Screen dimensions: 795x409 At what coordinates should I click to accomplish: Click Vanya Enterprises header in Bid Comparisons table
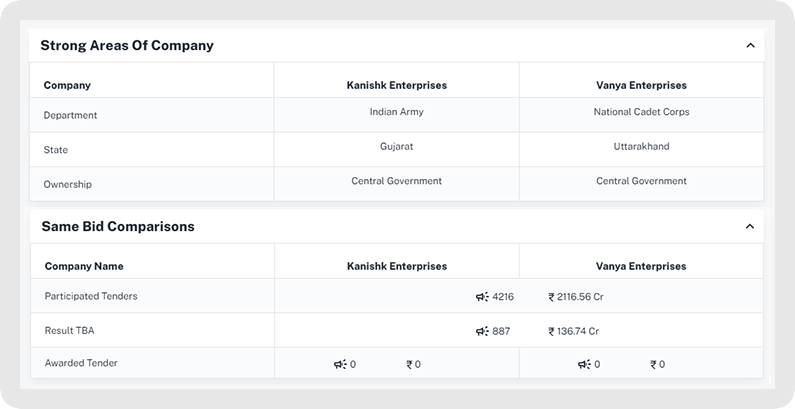point(641,266)
